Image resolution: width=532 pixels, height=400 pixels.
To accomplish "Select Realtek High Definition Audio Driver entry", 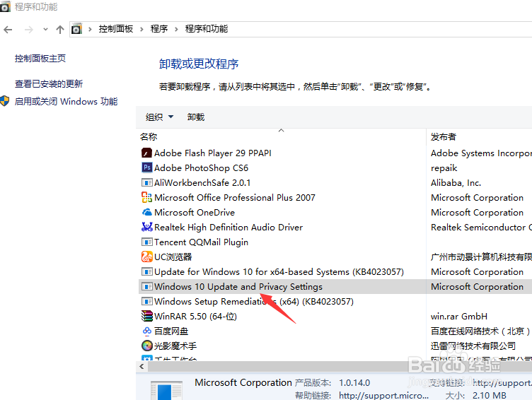I will [x=229, y=228].
